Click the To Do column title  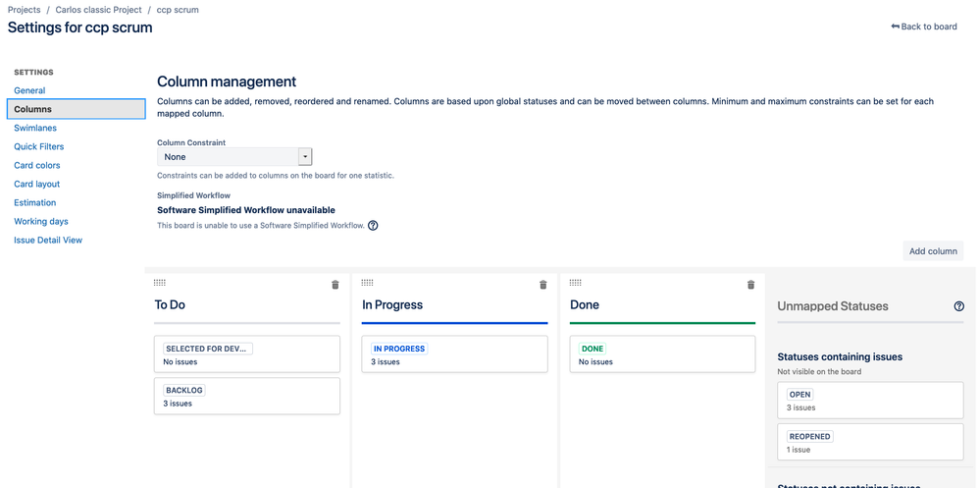coord(170,305)
